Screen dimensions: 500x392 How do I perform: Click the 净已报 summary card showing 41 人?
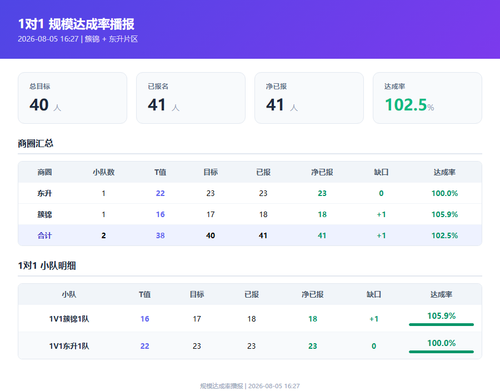309,98
